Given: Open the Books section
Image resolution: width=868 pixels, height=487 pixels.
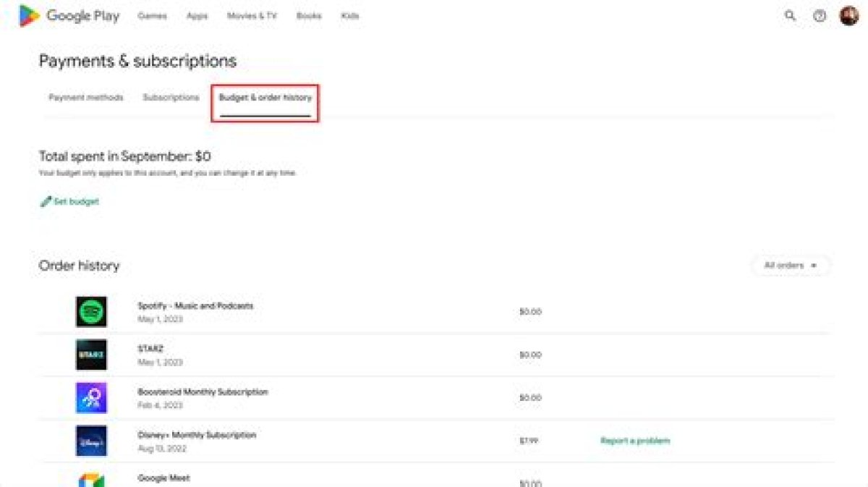Looking at the screenshot, I should tap(309, 16).
